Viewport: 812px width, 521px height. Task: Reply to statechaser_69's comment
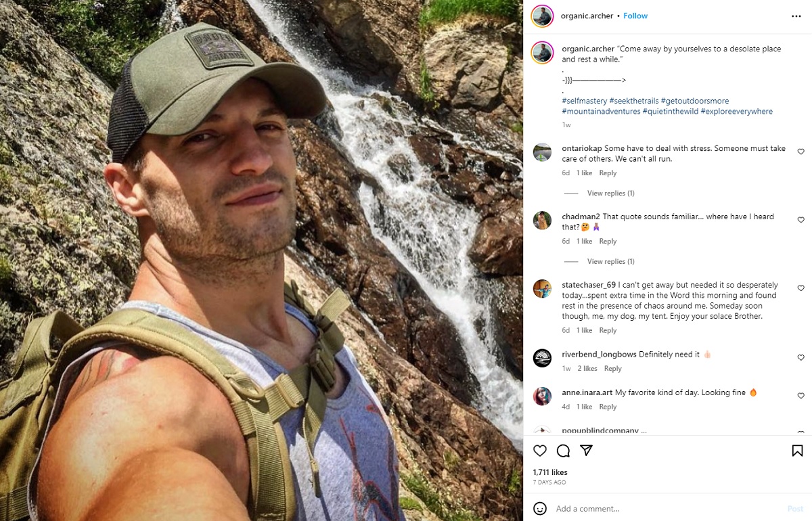tap(608, 330)
